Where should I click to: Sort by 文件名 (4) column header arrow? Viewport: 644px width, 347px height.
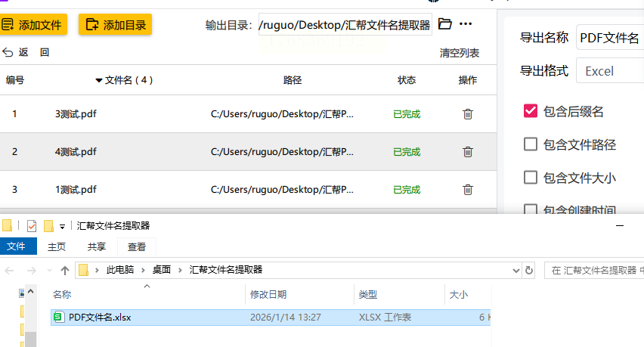pos(98,80)
